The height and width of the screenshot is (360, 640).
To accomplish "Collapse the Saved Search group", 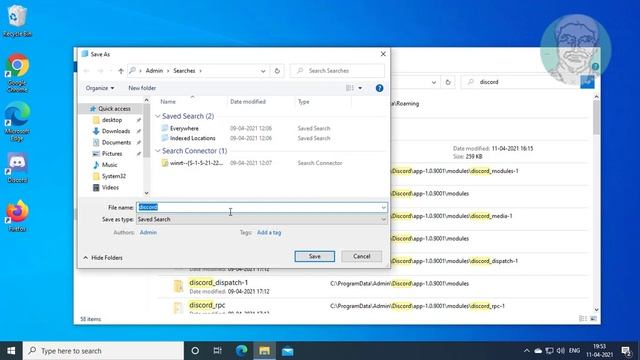I will click(x=158, y=116).
